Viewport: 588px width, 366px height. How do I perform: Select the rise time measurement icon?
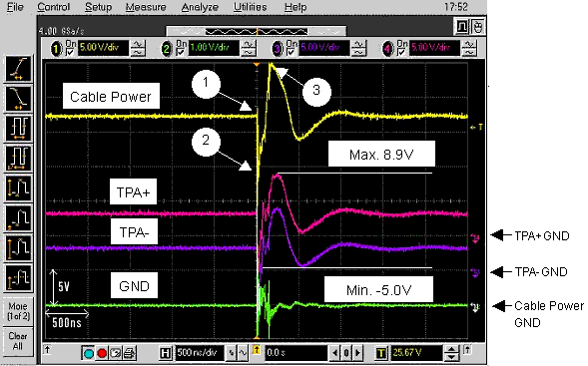[x=19, y=69]
